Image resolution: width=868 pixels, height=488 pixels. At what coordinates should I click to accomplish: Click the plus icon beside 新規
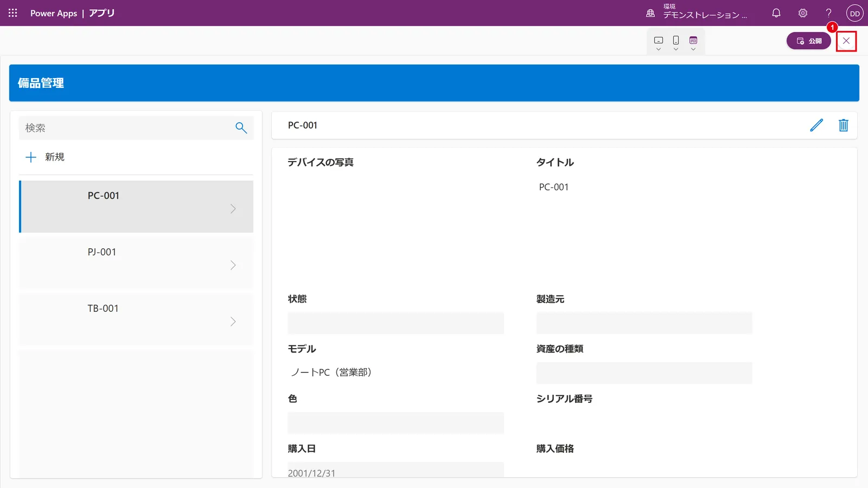click(x=31, y=157)
